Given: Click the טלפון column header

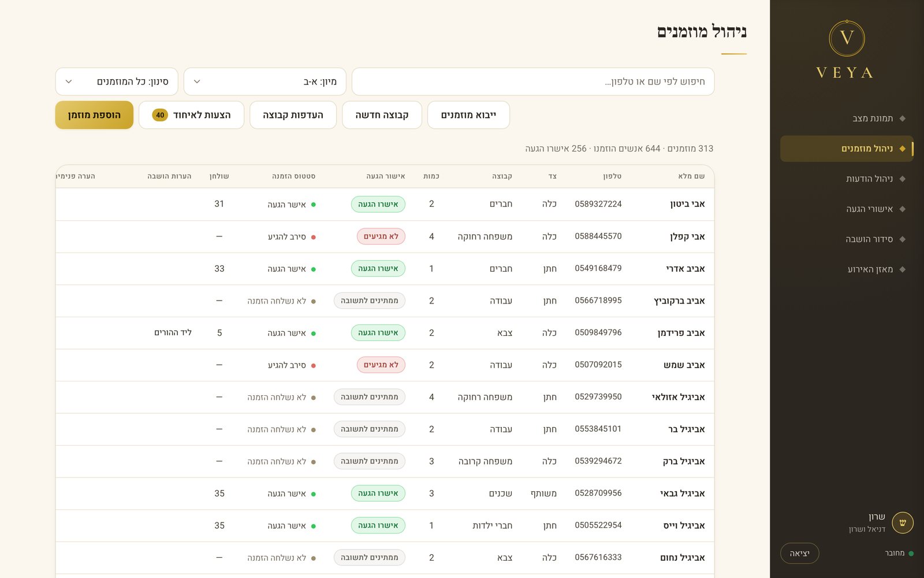Looking at the screenshot, I should 612,176.
